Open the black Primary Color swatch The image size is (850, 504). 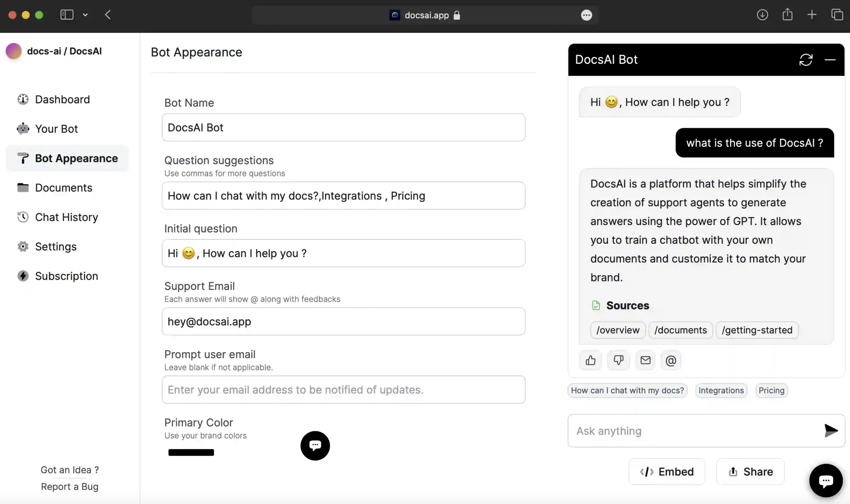191,452
